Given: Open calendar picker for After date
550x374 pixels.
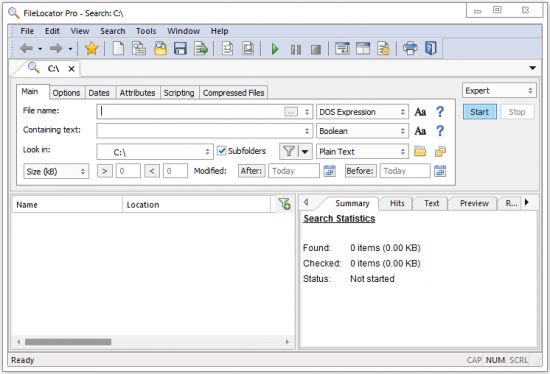Looking at the screenshot, I should click(329, 171).
